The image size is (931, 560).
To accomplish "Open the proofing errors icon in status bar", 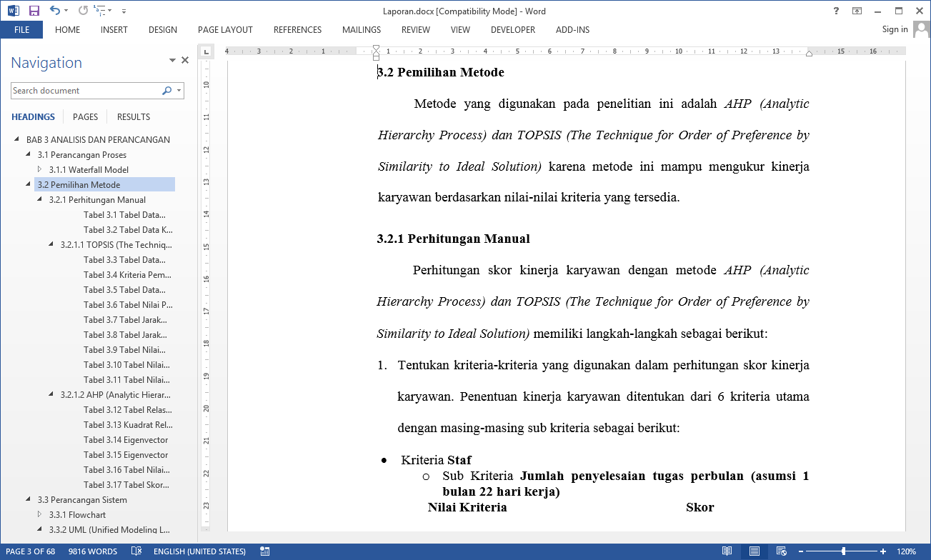I will (136, 551).
